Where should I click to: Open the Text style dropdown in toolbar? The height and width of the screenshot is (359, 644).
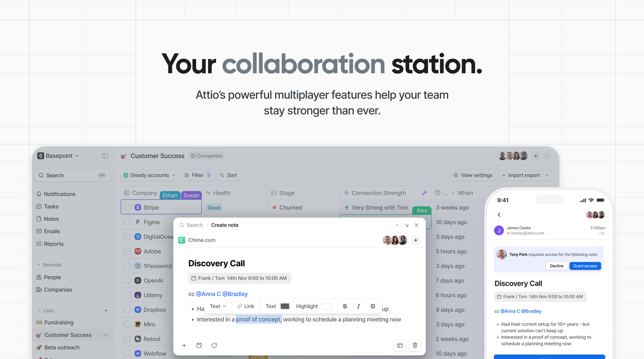pos(218,306)
